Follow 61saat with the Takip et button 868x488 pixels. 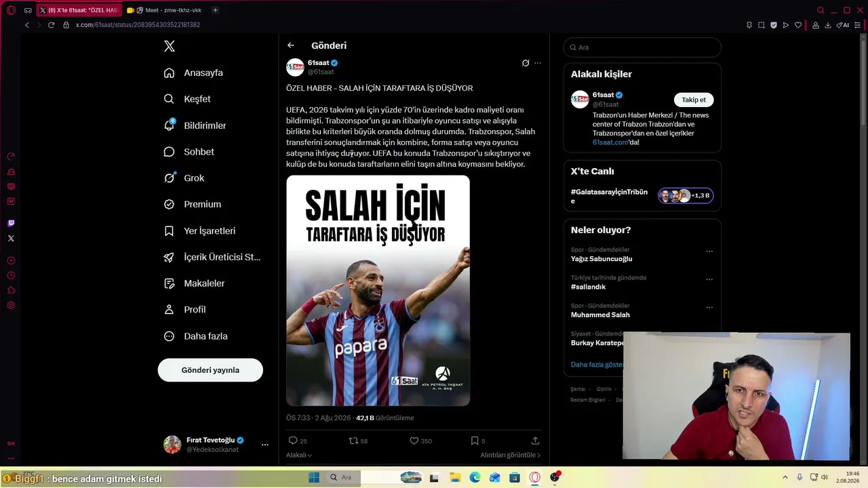[x=694, y=100]
